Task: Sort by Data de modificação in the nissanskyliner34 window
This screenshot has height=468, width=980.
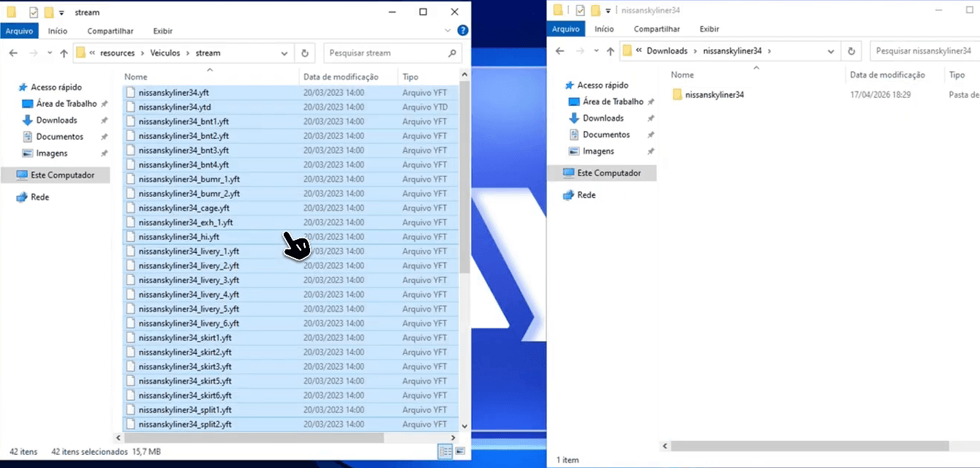Action: coord(887,75)
